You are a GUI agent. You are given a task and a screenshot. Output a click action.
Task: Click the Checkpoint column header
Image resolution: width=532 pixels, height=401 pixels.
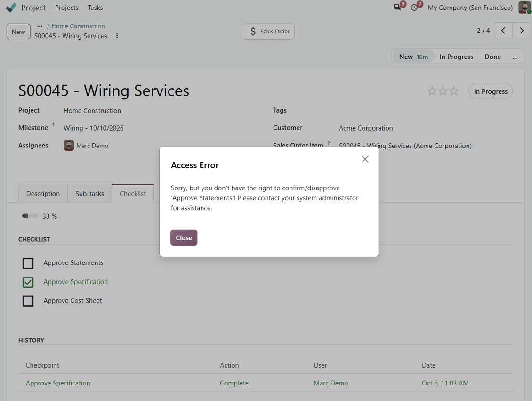click(x=42, y=365)
